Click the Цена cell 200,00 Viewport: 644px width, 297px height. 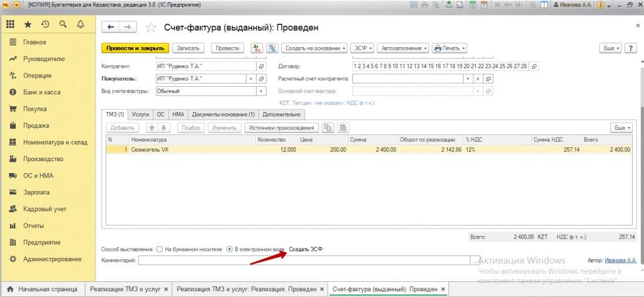tap(323, 150)
